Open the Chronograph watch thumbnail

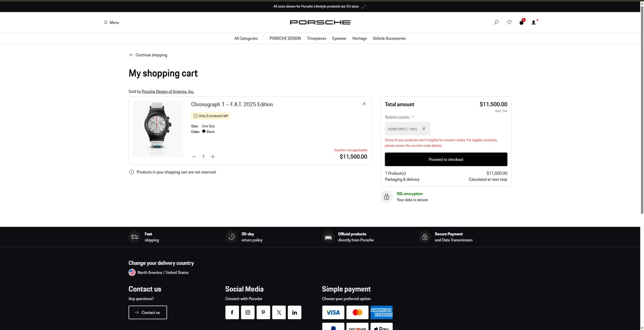coord(158,129)
